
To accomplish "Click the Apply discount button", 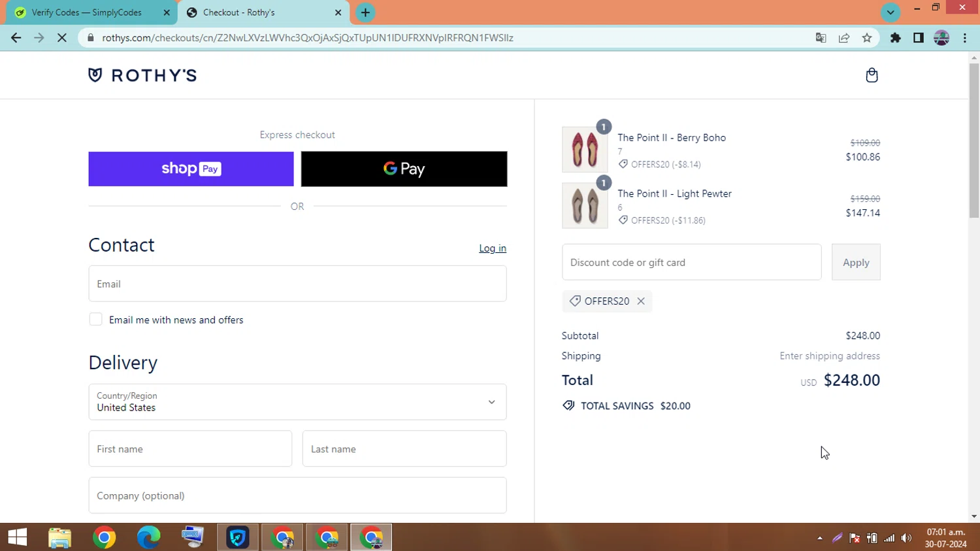I will [x=856, y=262].
